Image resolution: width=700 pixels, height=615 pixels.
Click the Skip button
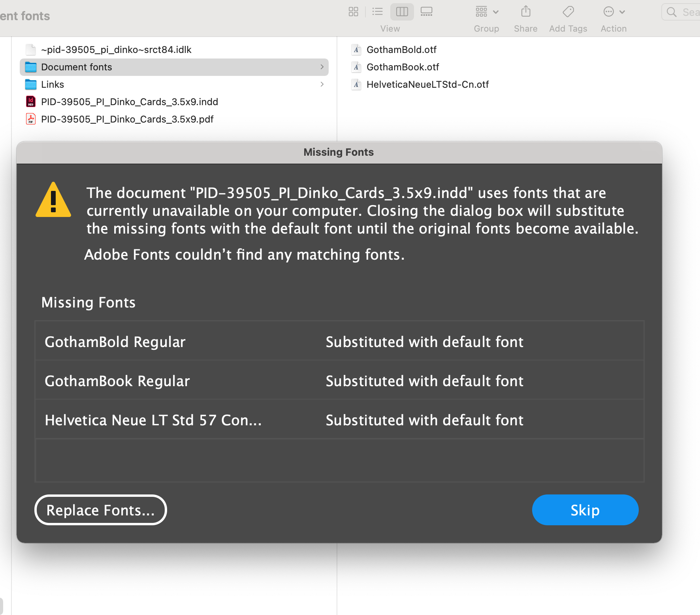pyautogui.click(x=585, y=510)
